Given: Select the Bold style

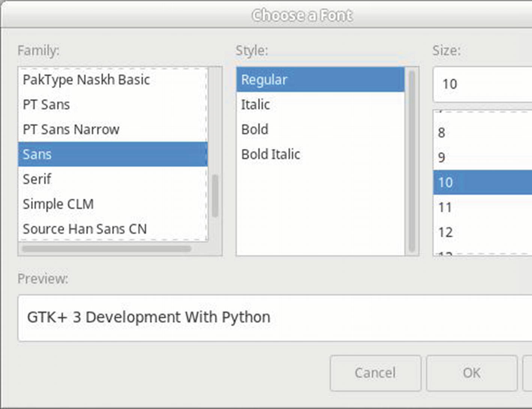Looking at the screenshot, I should click(x=255, y=130).
